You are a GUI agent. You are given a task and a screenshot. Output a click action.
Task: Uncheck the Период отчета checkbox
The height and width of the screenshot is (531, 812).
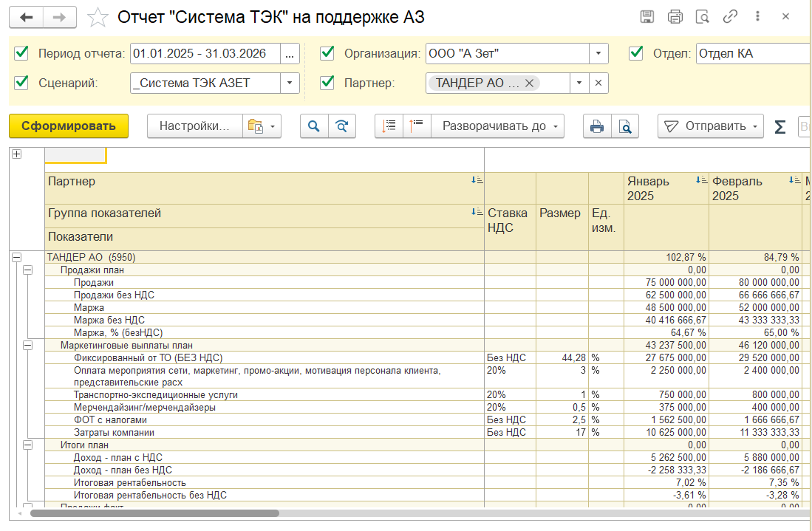21,53
